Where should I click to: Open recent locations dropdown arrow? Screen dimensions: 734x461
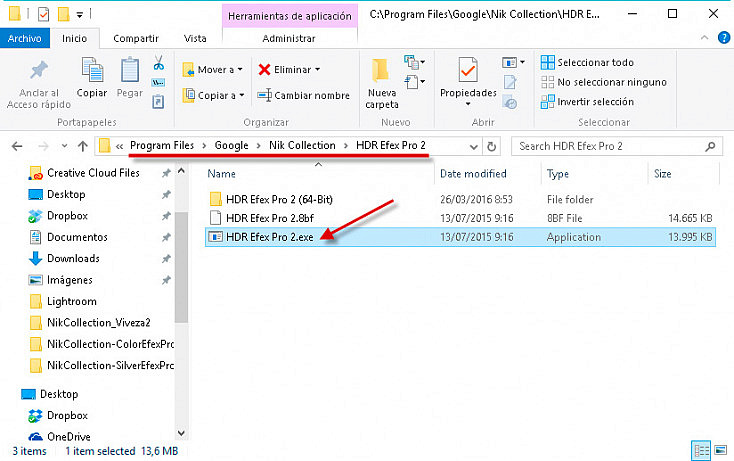pos(64,146)
